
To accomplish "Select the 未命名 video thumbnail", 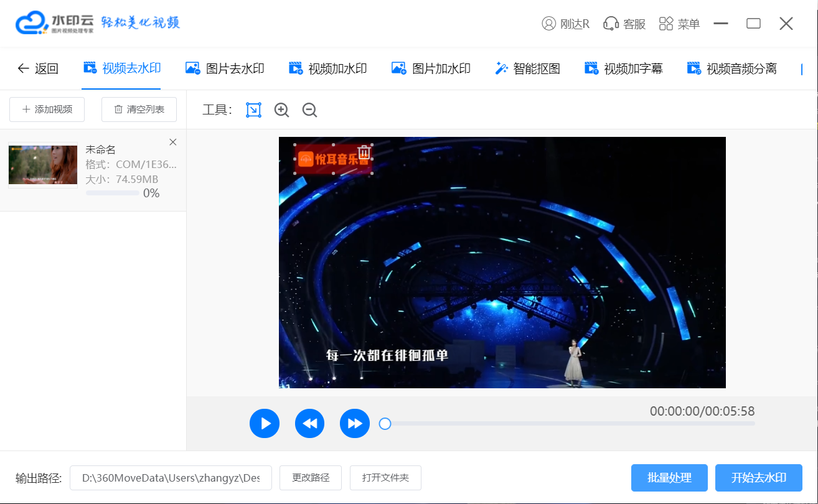I will click(x=43, y=165).
